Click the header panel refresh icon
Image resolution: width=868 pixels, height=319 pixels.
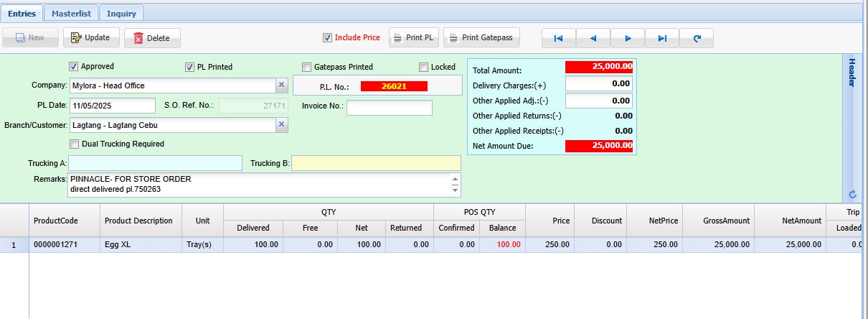point(852,194)
